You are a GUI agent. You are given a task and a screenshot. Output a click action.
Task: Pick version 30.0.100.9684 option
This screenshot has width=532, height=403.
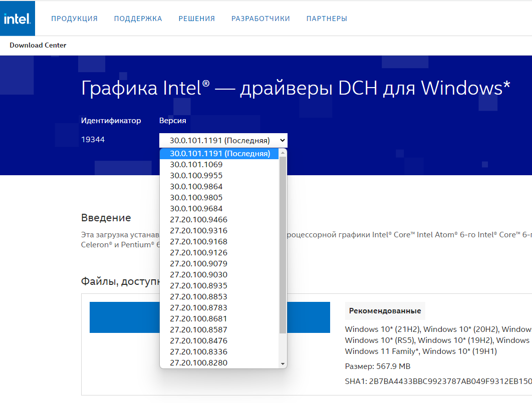196,209
